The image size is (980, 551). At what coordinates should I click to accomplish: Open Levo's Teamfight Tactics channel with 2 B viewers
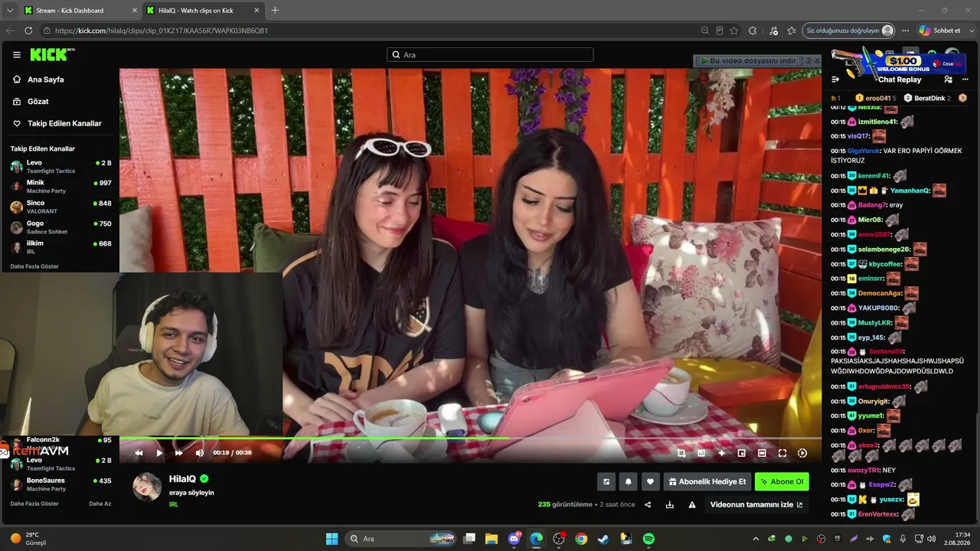pos(60,166)
